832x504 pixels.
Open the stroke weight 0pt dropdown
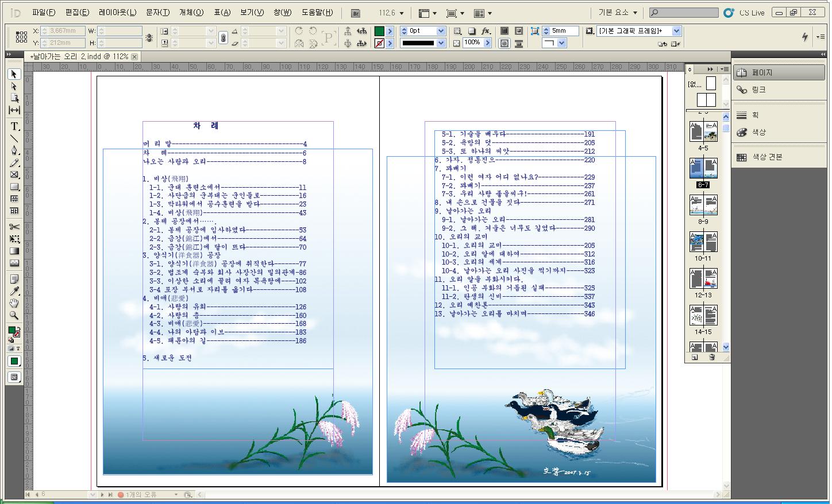pos(441,31)
